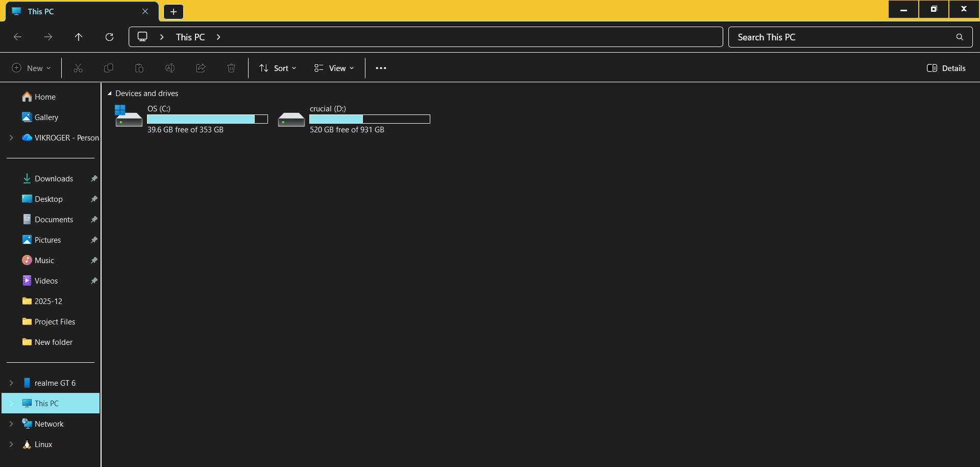Screen dimensions: 980x467
Task: Toggle the Details pane
Action: (946, 68)
